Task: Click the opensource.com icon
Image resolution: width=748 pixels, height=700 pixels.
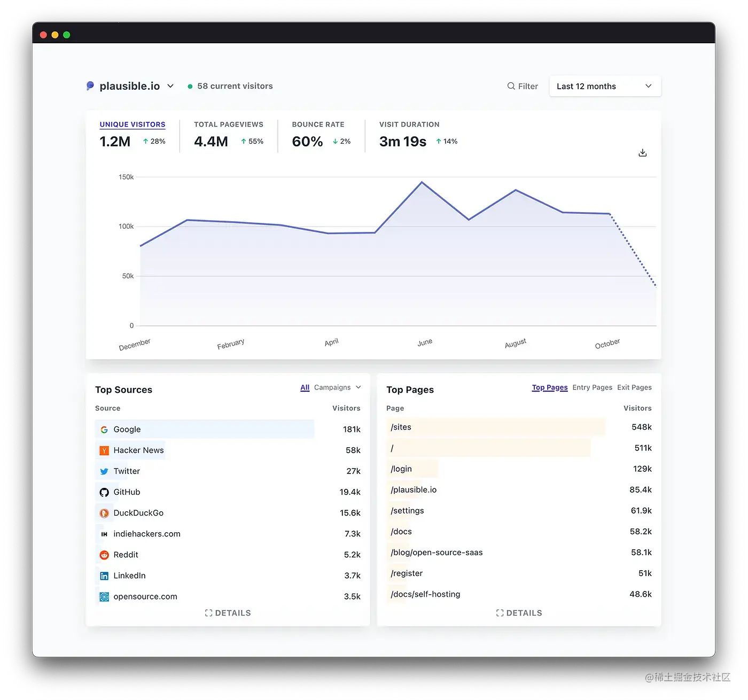Action: 104,596
